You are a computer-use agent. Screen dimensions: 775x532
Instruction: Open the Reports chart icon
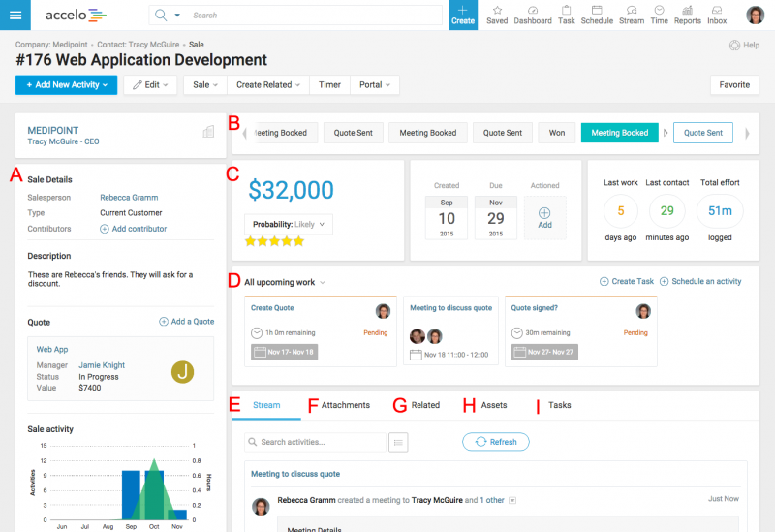688,10
